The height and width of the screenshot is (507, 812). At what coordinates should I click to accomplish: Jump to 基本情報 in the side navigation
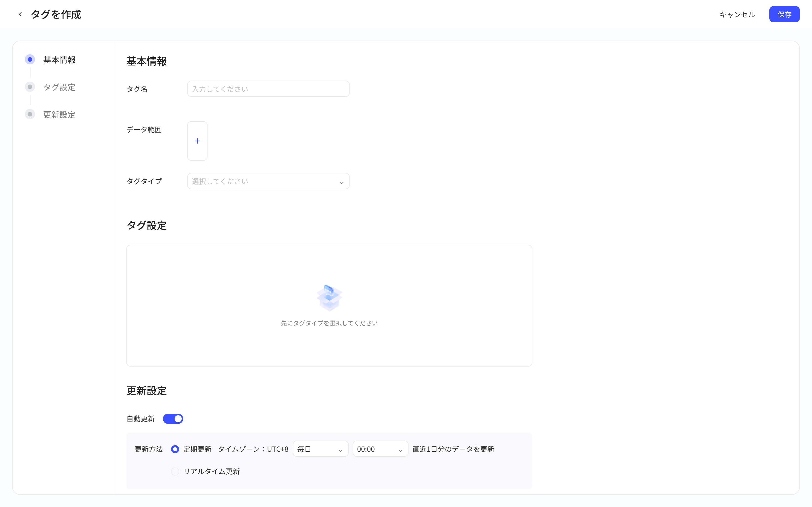(59, 60)
